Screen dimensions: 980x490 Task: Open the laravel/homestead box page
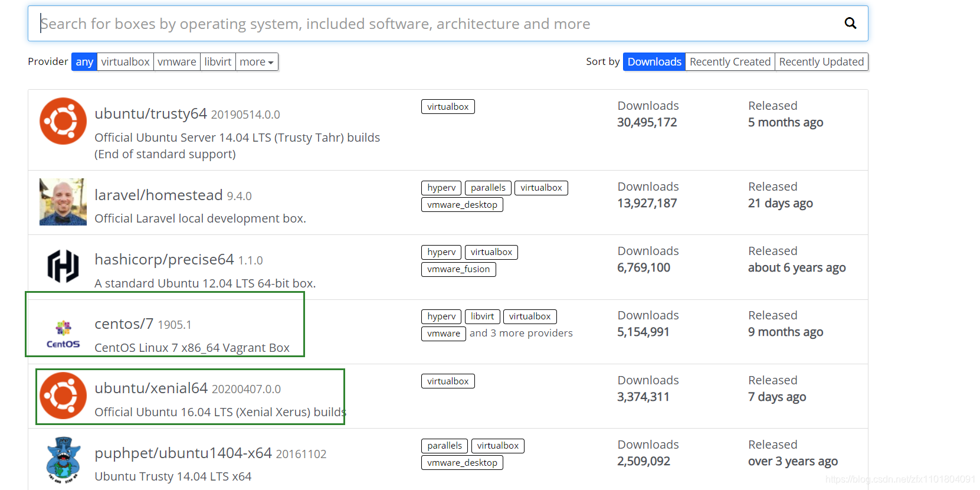click(159, 195)
